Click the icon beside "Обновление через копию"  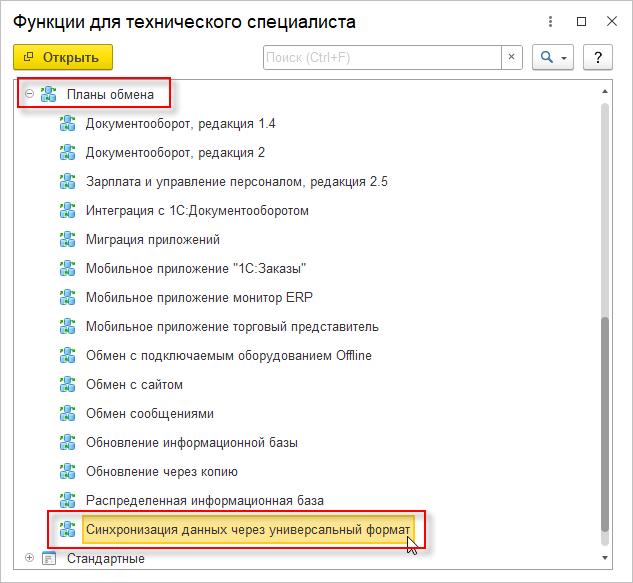click(x=68, y=472)
